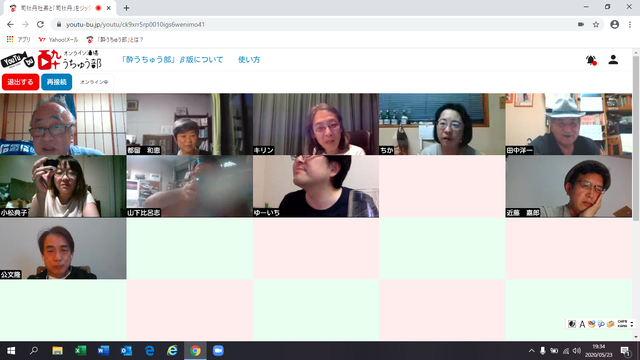Image resolution: width=640 pixels, height=360 pixels.
Task: Click the browser back arrow
Action: (10, 24)
